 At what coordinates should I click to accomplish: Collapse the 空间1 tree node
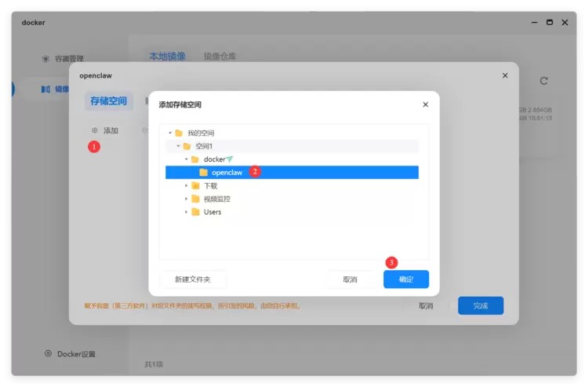pyautogui.click(x=178, y=146)
